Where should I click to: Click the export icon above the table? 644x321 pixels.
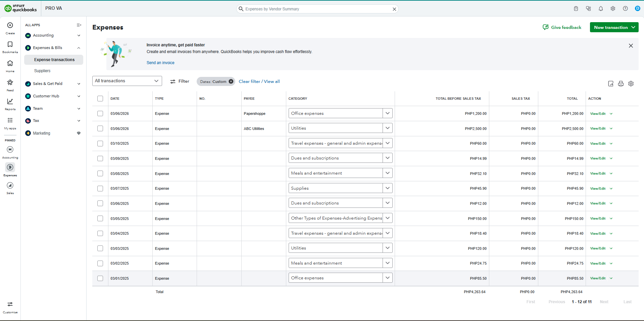coord(611,84)
